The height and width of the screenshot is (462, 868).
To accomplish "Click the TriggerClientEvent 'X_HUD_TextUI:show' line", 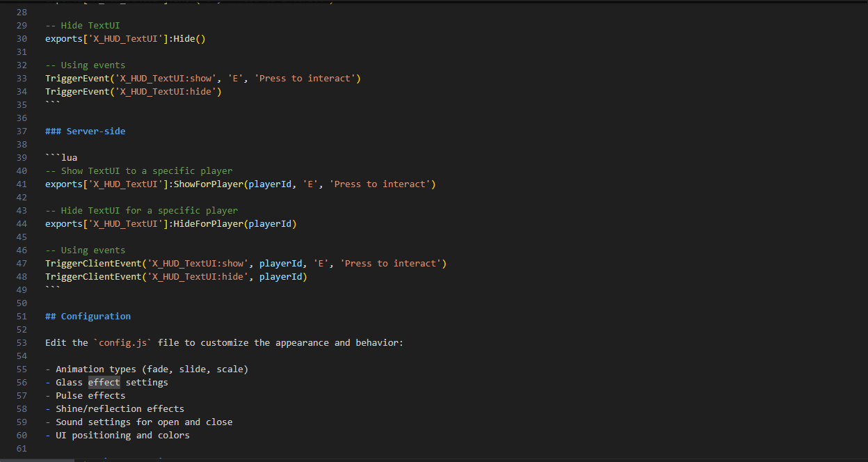I will [246, 263].
